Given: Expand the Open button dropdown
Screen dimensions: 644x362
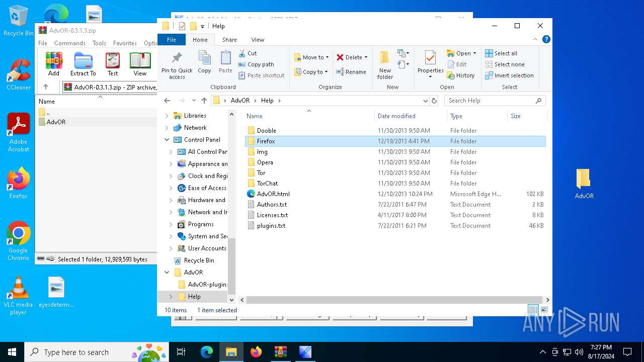Looking at the screenshot, I should [x=474, y=53].
